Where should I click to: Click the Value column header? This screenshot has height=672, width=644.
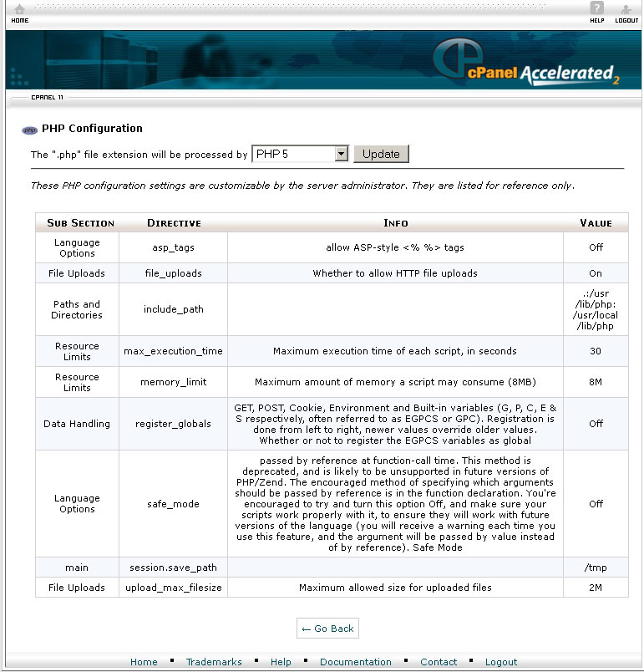596,223
